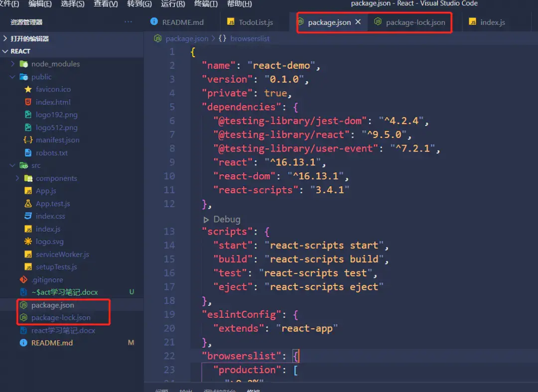Click browserslist in the breadcrumb

[250, 38]
